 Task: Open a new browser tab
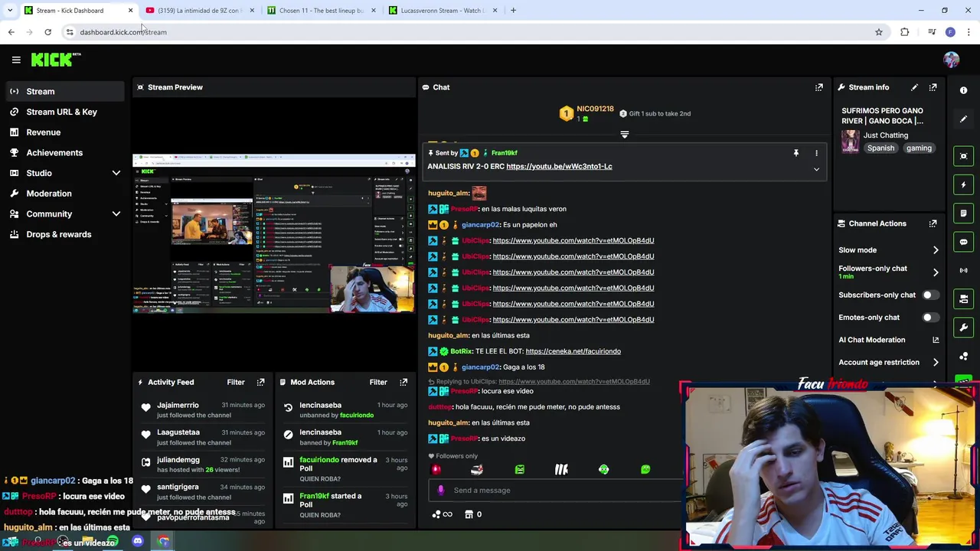(x=513, y=11)
